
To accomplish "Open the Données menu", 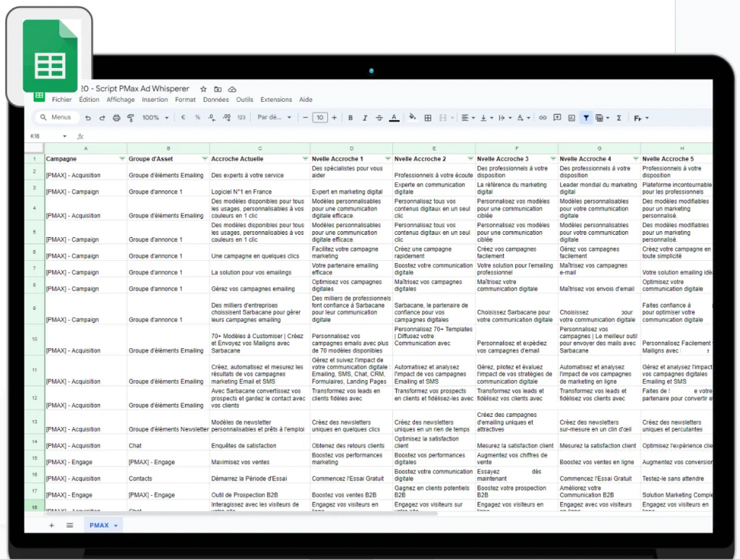I will (x=215, y=100).
